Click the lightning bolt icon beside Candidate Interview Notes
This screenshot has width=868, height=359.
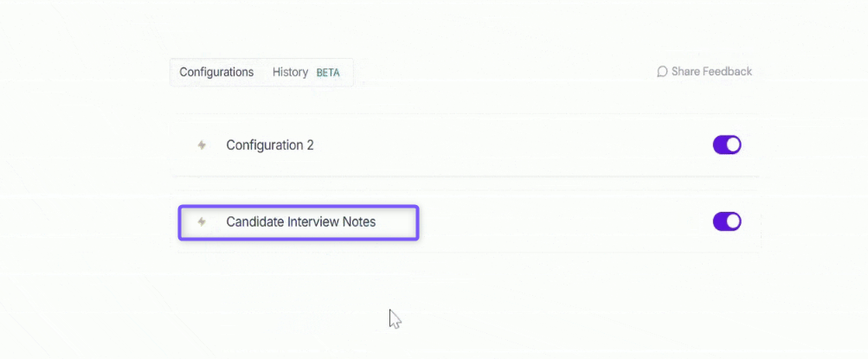pyautogui.click(x=202, y=221)
